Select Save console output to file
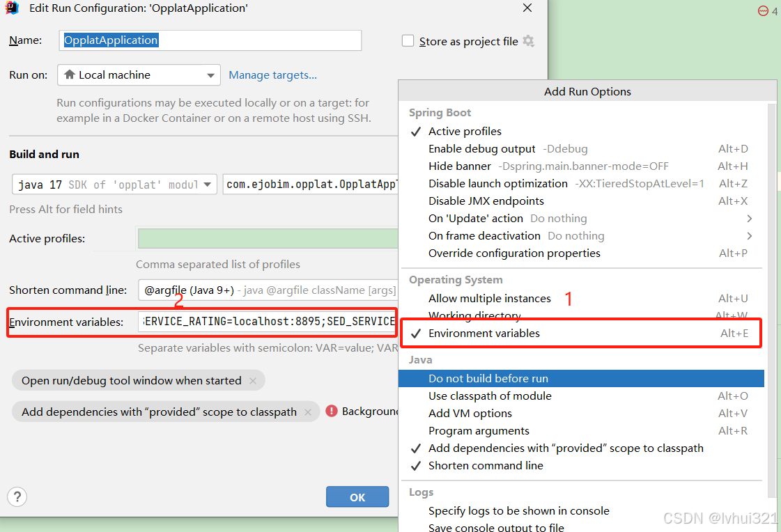The image size is (781, 532). 581,527
